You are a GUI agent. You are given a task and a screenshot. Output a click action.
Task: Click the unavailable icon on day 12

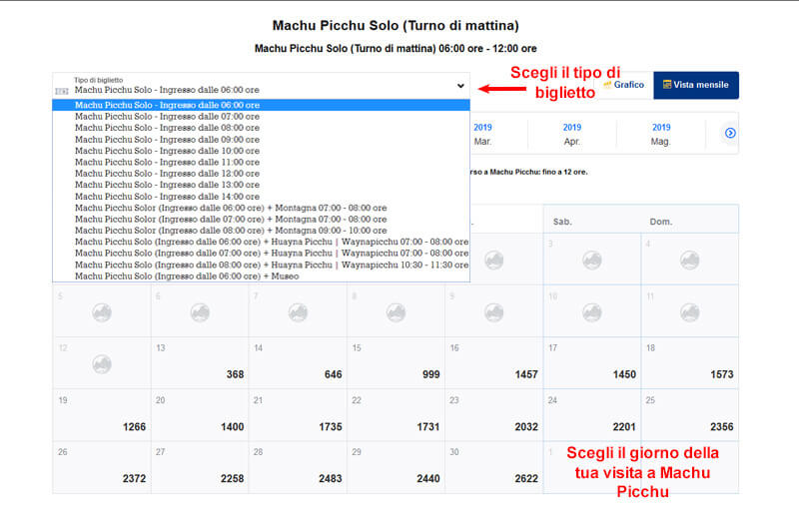(102, 364)
